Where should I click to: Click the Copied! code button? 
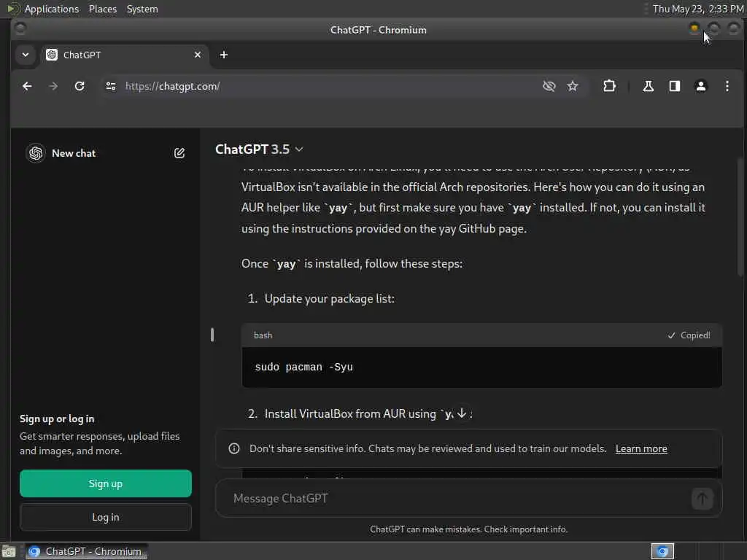[689, 335]
